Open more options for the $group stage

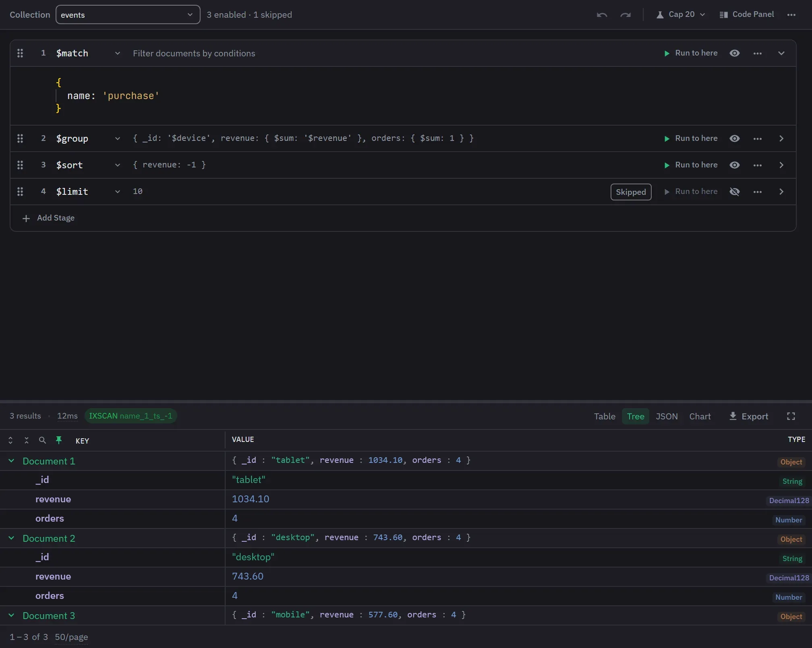pyautogui.click(x=757, y=138)
